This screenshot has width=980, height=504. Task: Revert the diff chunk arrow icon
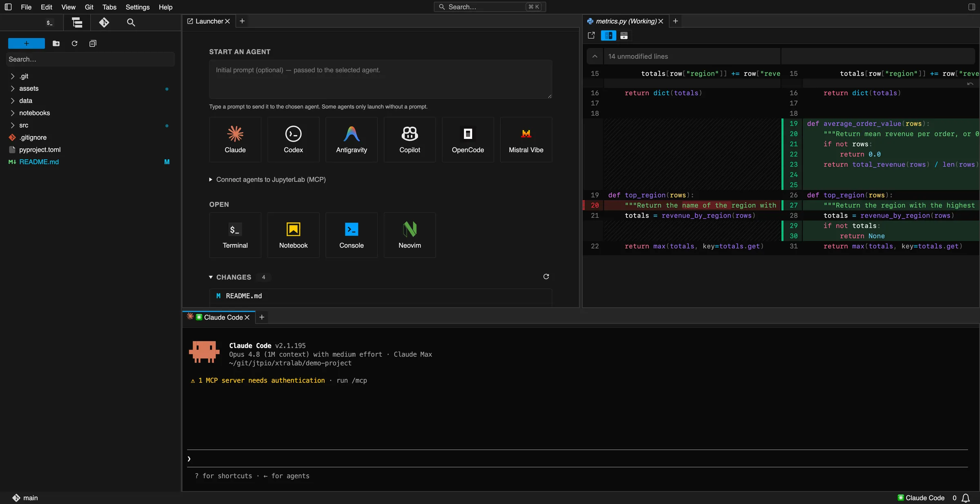[970, 84]
